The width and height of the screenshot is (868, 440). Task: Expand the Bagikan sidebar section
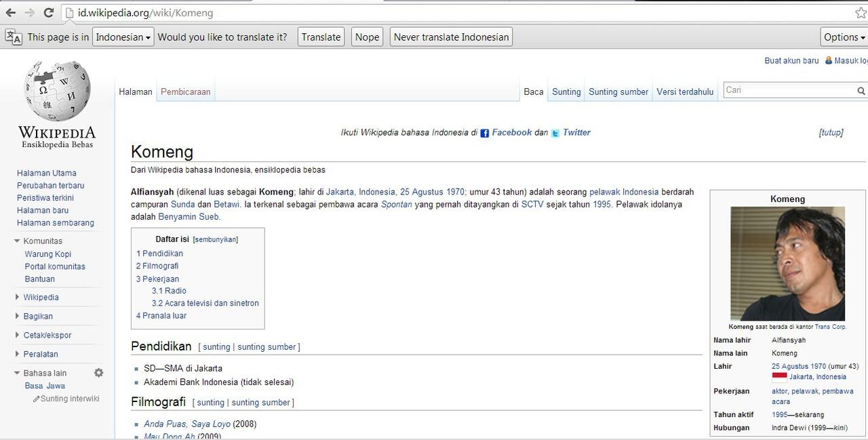pos(18,316)
